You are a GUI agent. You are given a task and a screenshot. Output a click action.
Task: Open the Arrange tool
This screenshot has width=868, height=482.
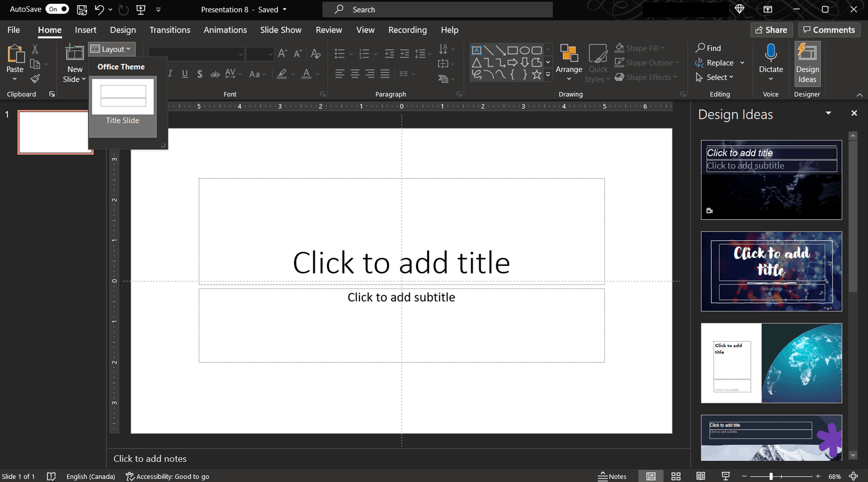[569, 62]
